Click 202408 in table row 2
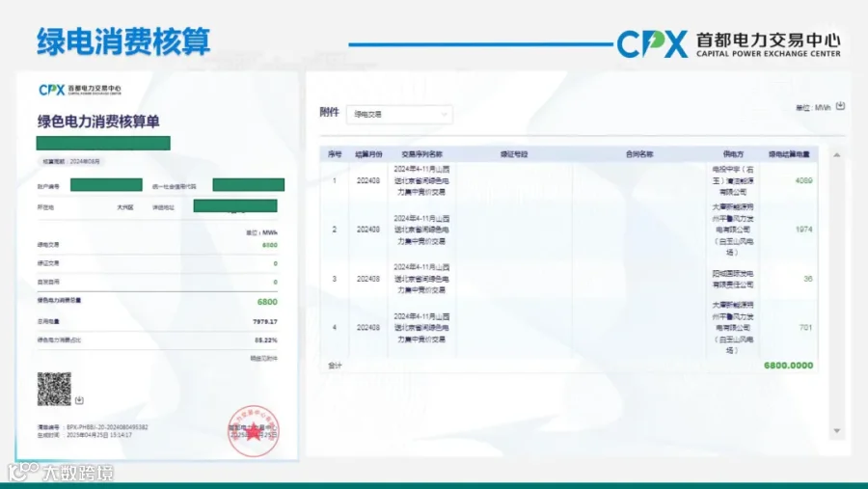 coord(368,230)
